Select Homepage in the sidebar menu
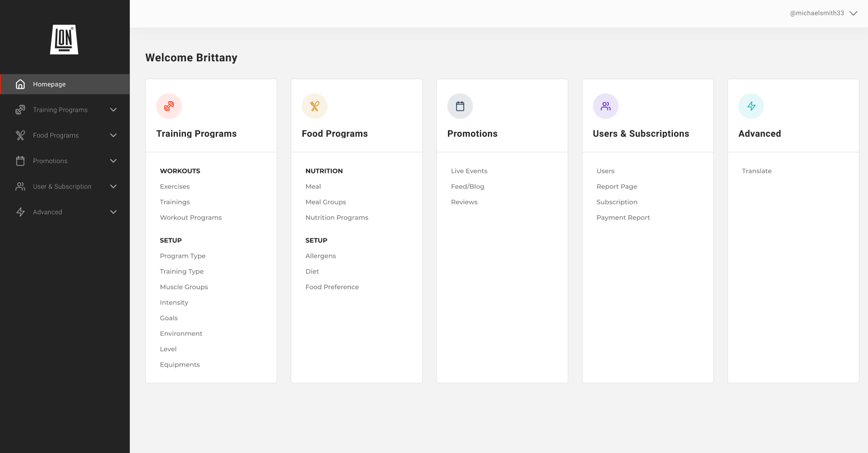Viewport: 868px width, 453px height. (49, 84)
